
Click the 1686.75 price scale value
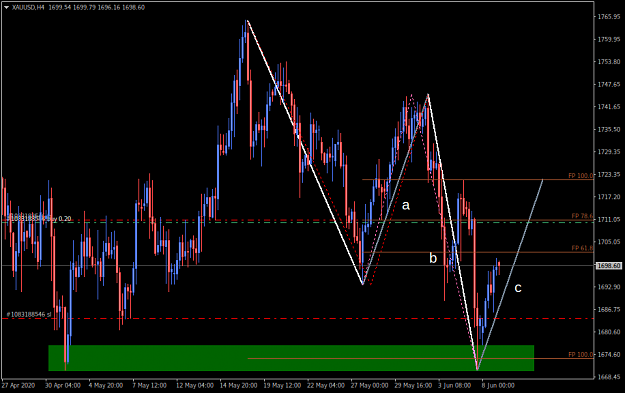coord(609,309)
